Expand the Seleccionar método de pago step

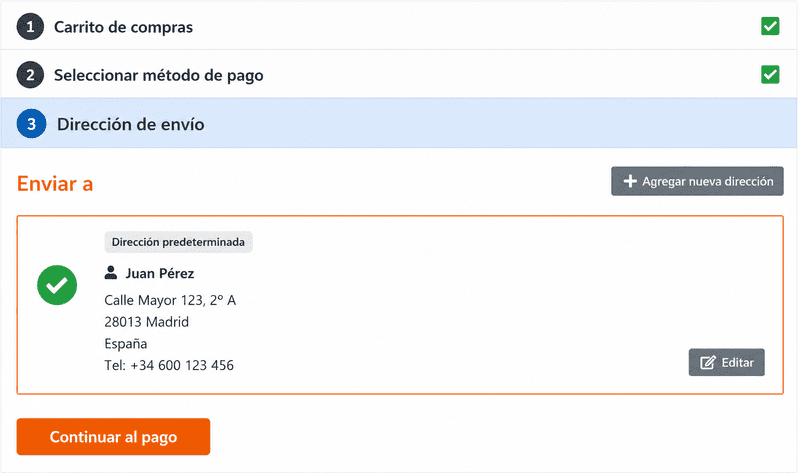coord(399,74)
